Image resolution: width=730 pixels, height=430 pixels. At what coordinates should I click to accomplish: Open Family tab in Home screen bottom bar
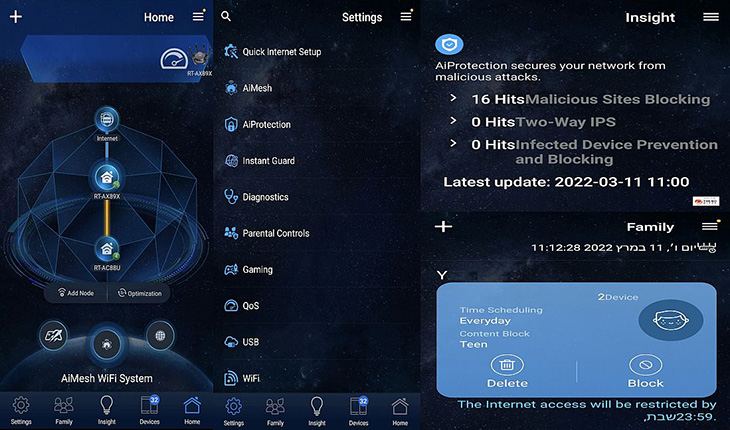[64, 410]
